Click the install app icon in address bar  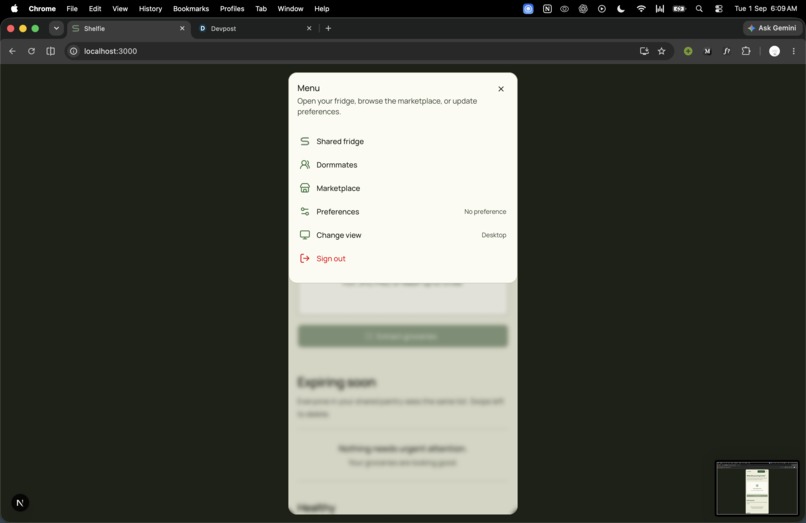pos(644,51)
